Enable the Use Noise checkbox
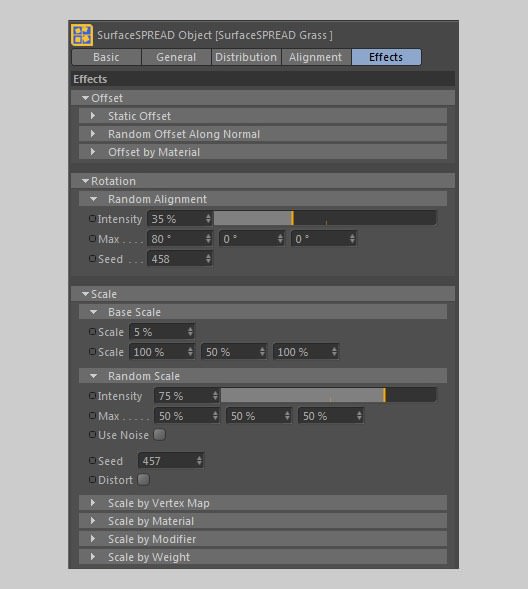 160,435
